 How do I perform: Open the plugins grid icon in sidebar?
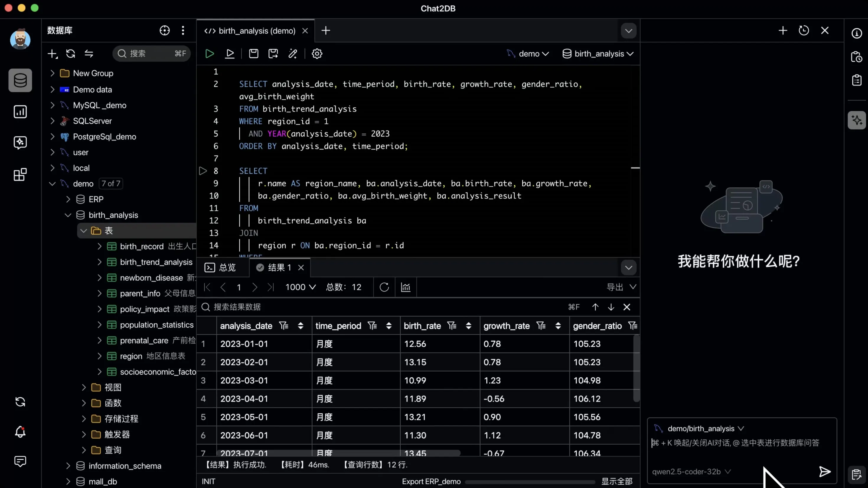point(20,174)
